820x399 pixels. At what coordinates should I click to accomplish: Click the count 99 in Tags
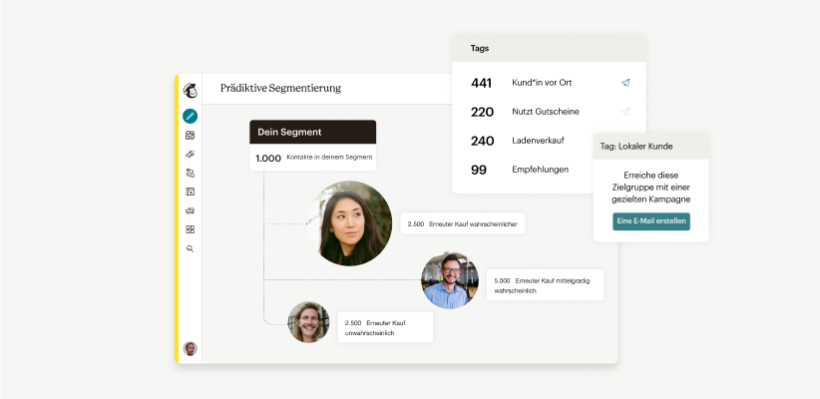(479, 170)
